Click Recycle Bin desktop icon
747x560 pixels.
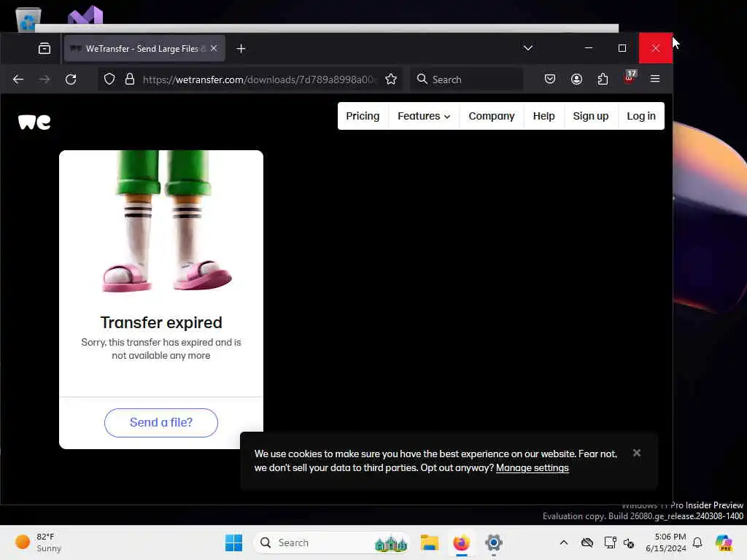[x=28, y=19]
